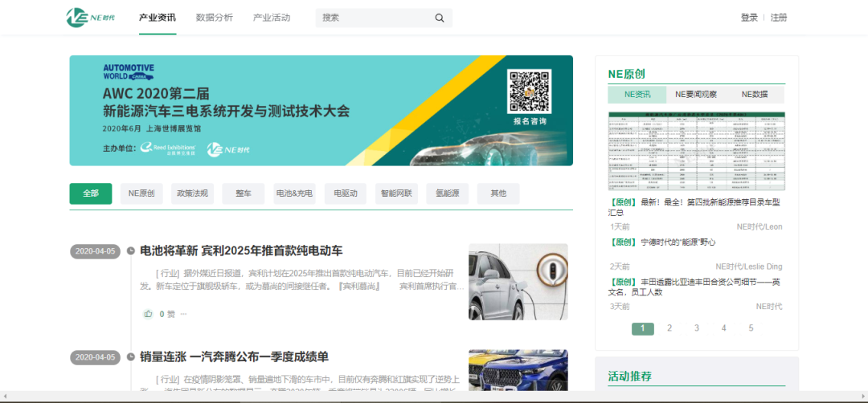The height and width of the screenshot is (403, 868).
Task: Like the 宾利2025 article thumbs-up icon
Action: pyautogui.click(x=148, y=314)
